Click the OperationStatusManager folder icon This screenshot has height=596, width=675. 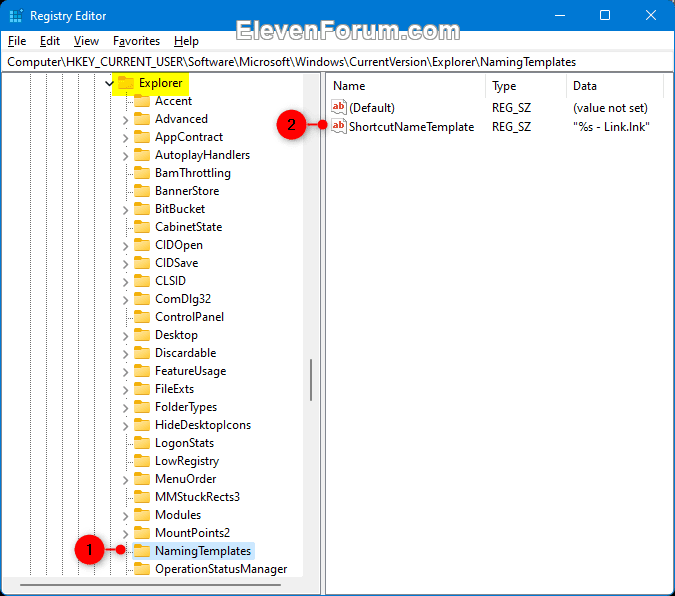pos(142,569)
